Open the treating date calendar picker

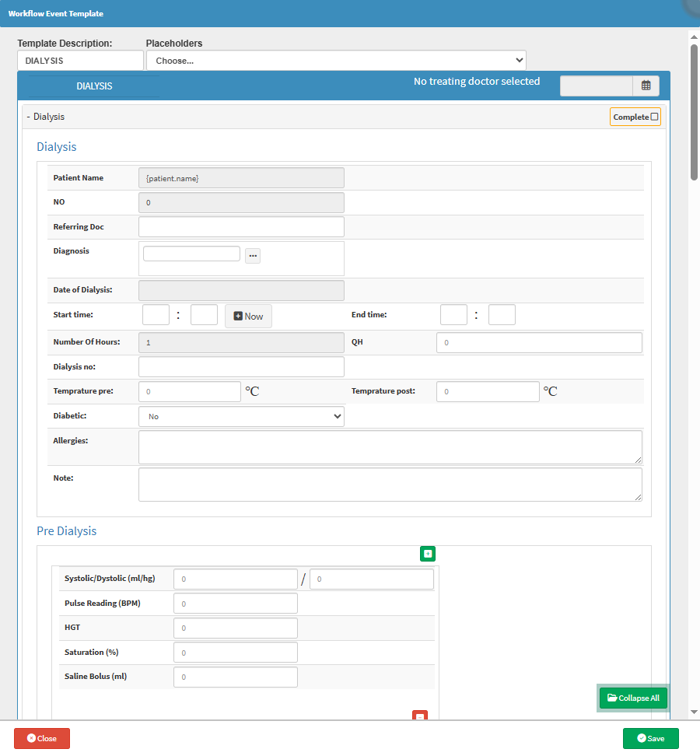pyautogui.click(x=646, y=86)
